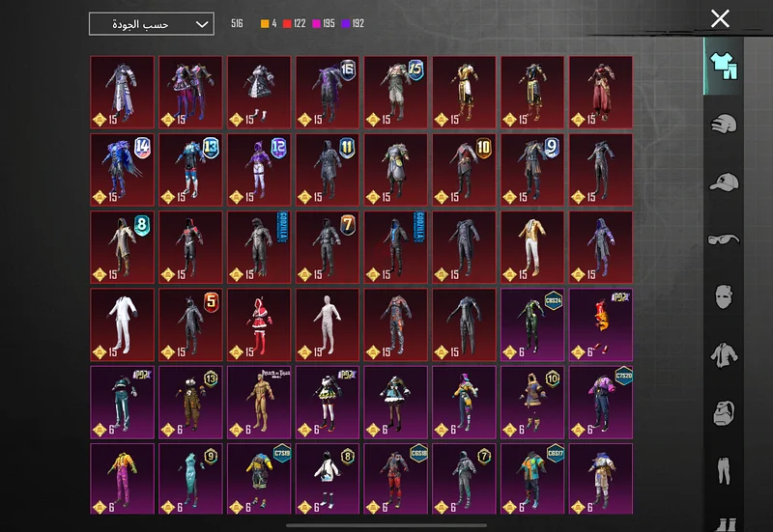Select the mummy wrapped outfit

(328, 324)
